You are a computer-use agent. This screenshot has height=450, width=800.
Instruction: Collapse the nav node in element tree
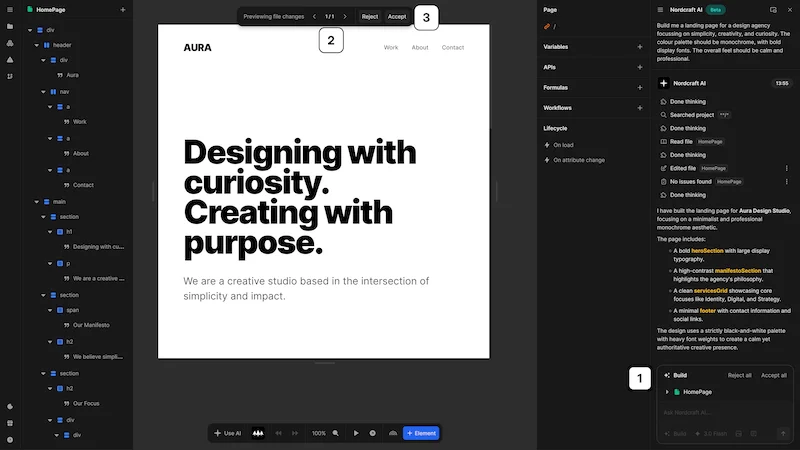click(43, 92)
